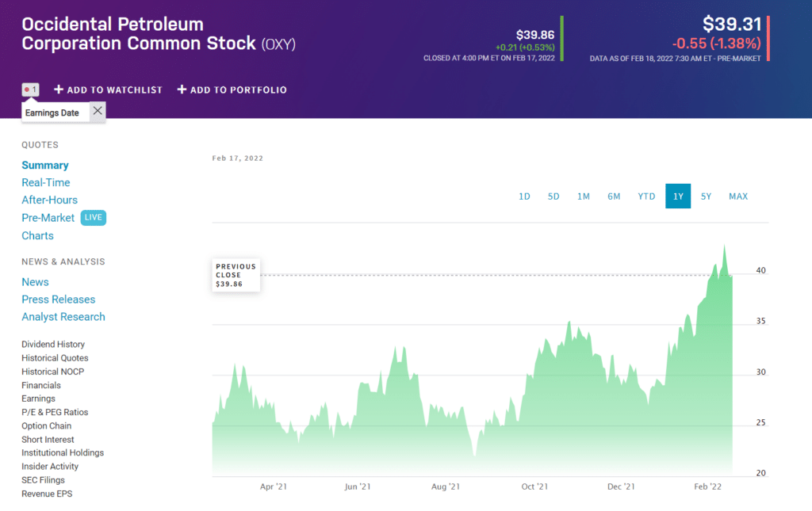Click the plus icon for Add to Portfolio
The height and width of the screenshot is (511, 812).
(182, 90)
